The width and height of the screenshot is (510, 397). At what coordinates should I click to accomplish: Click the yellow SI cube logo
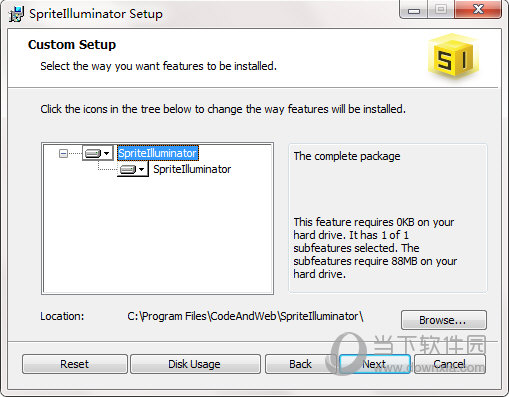tap(454, 57)
